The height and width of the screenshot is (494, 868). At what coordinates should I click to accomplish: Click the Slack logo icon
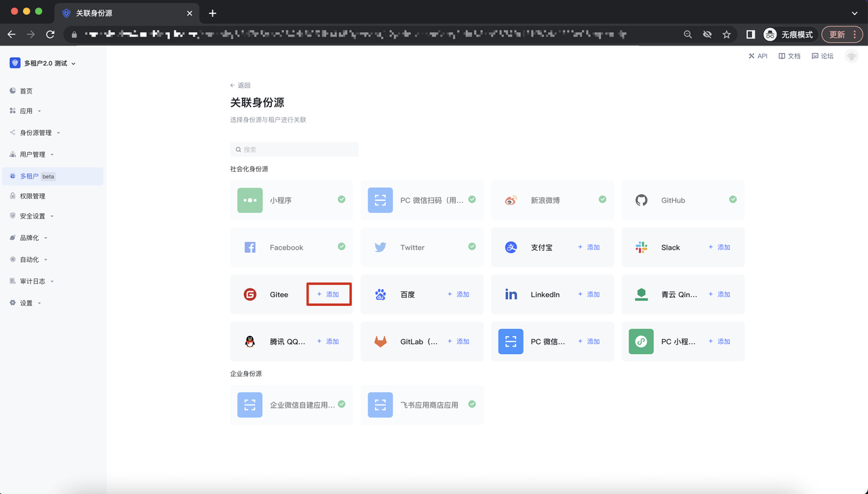coord(641,248)
